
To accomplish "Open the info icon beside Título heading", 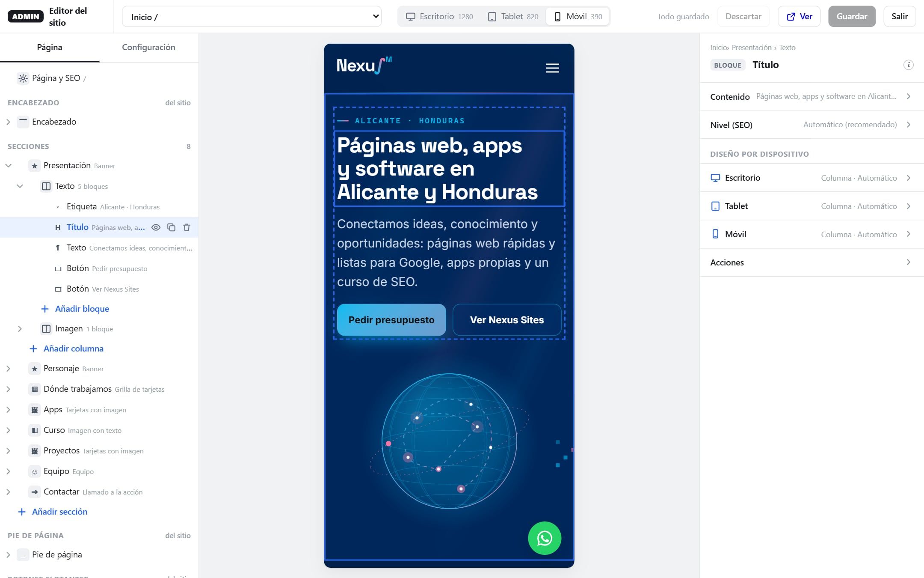I will point(908,65).
